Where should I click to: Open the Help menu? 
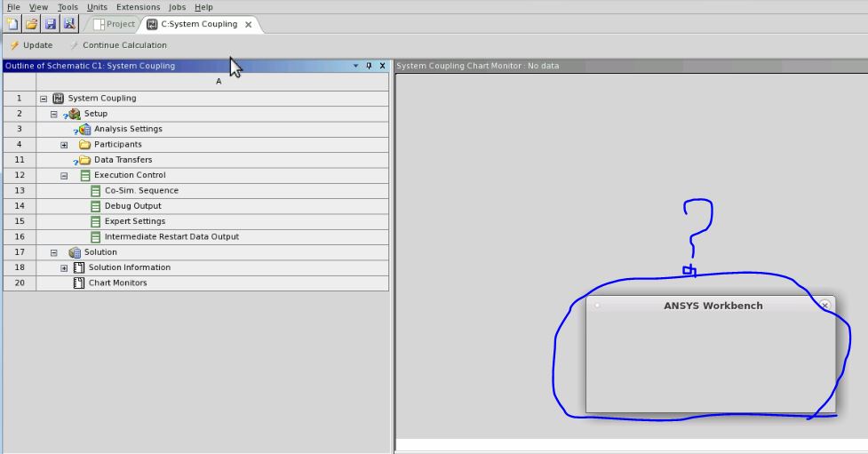tap(203, 7)
